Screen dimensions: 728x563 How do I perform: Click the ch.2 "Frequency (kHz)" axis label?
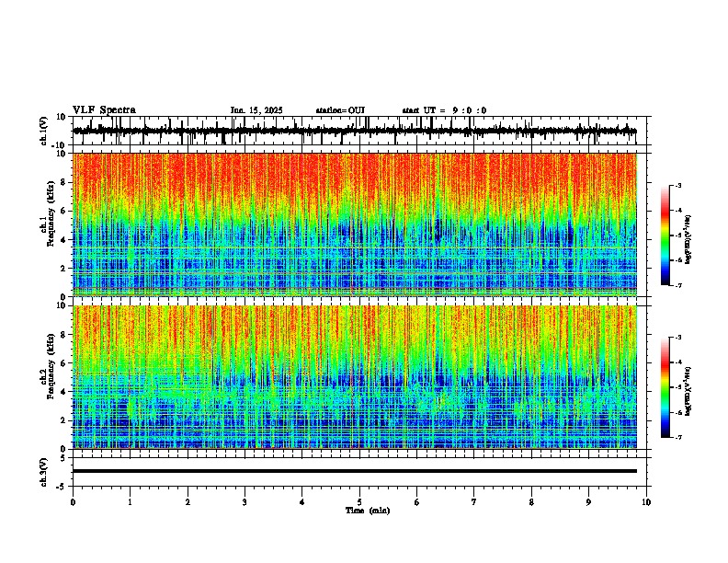point(51,366)
